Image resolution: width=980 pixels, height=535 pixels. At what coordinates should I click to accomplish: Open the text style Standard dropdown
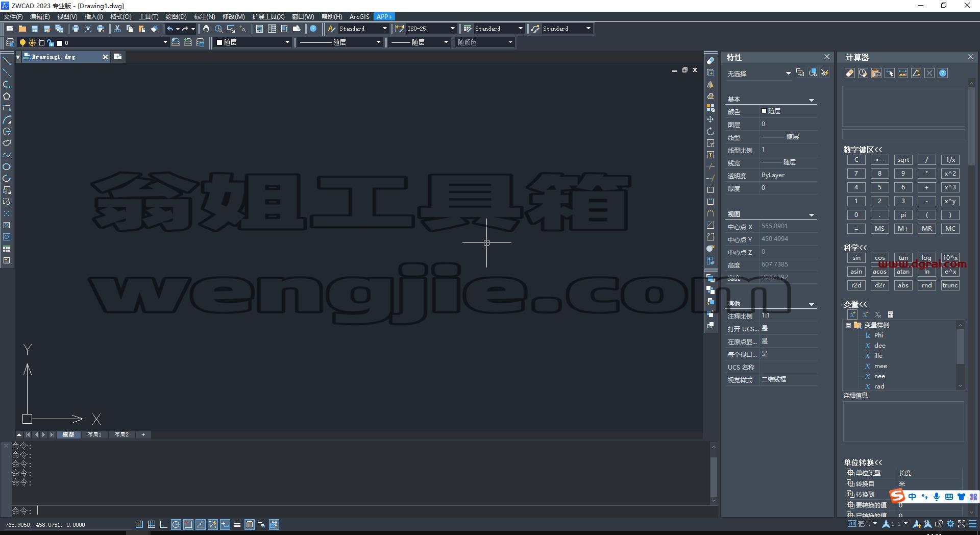[385, 29]
